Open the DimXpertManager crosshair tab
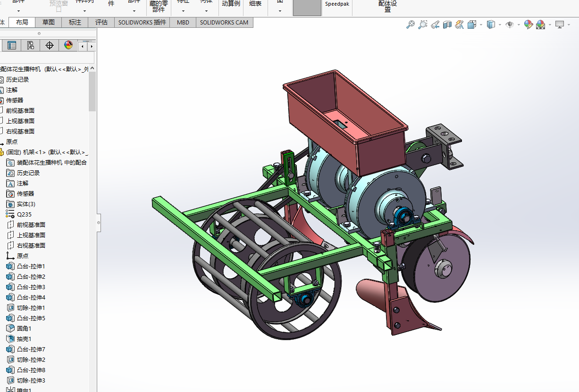579x392 pixels. pos(49,45)
